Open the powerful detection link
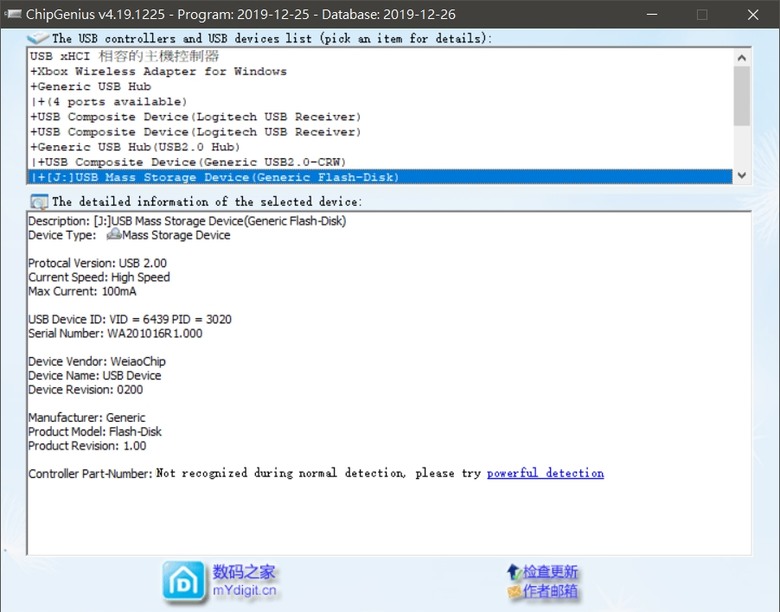Viewport: 780px width, 612px height. pos(545,473)
